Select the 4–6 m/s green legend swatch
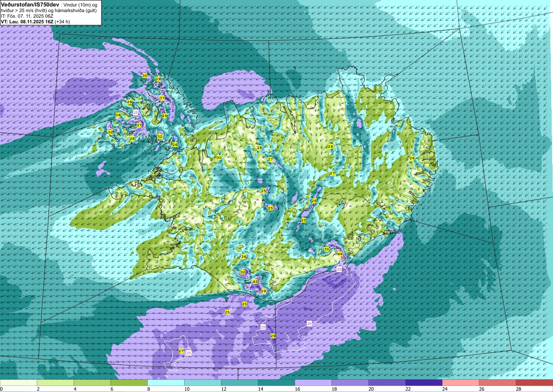The width and height of the screenshot is (553, 392). tap(92, 383)
